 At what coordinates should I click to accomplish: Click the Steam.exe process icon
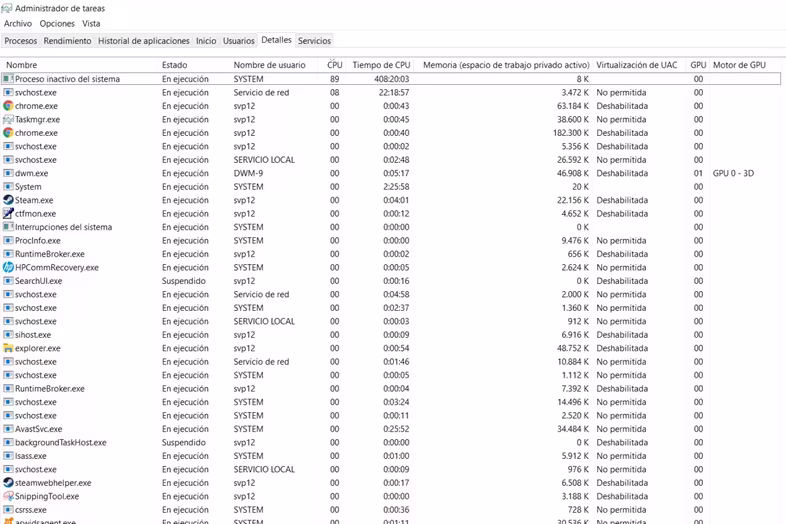point(8,200)
